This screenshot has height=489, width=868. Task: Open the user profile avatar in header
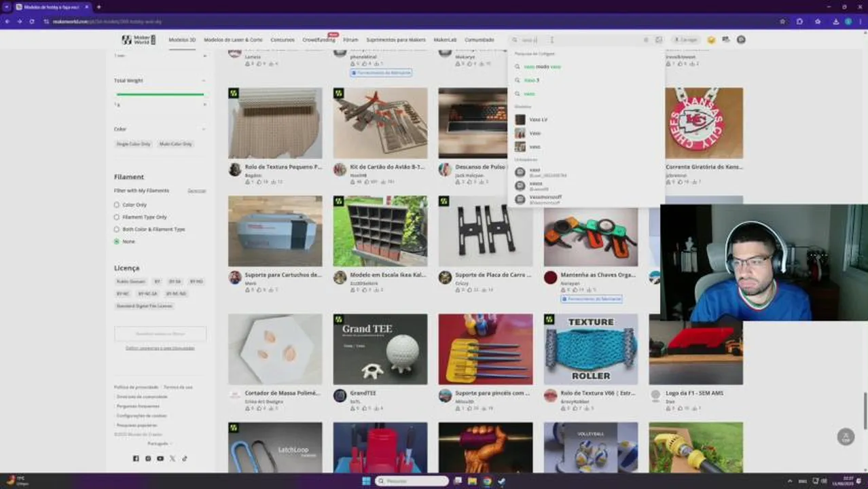[741, 40]
